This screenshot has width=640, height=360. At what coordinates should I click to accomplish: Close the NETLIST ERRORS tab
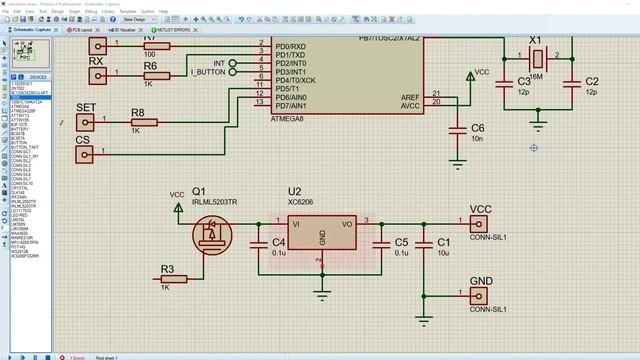point(196,30)
